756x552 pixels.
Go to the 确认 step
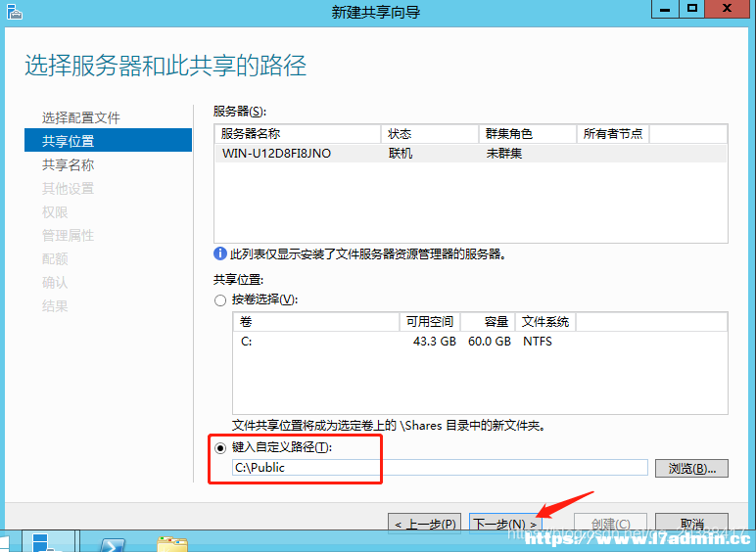pyautogui.click(x=55, y=282)
